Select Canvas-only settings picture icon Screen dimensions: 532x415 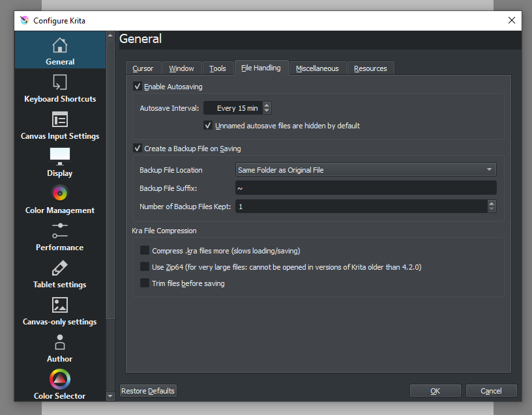[60, 305]
